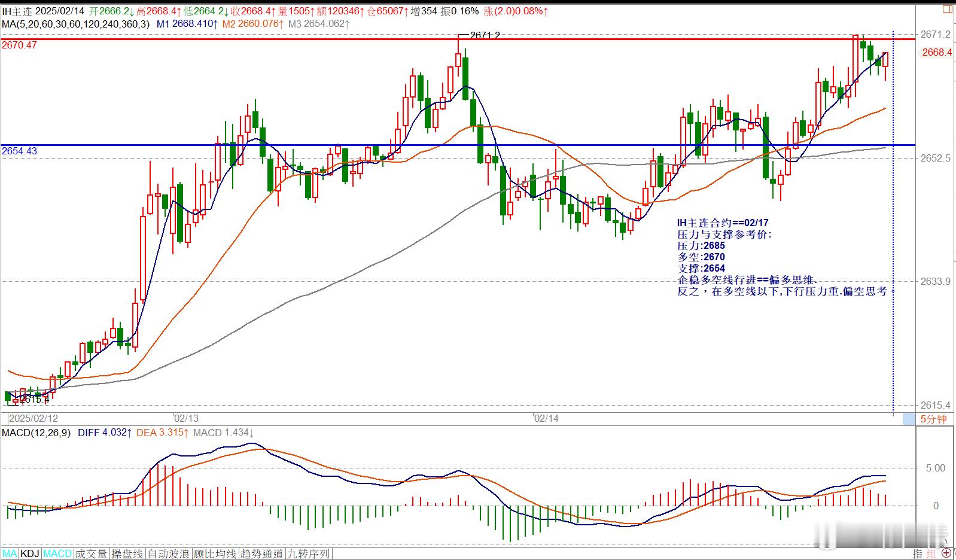
Task: Click the 02/14 date axis marker
Action: (546, 418)
